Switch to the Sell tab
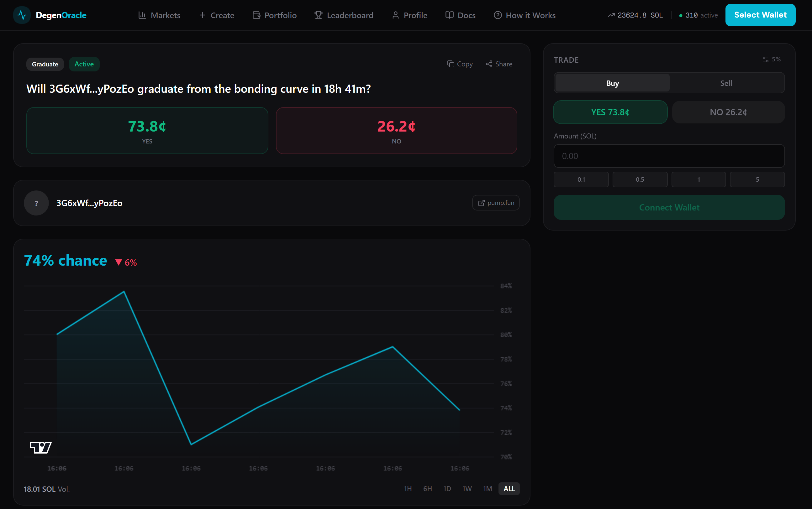The image size is (812, 509). click(x=726, y=83)
